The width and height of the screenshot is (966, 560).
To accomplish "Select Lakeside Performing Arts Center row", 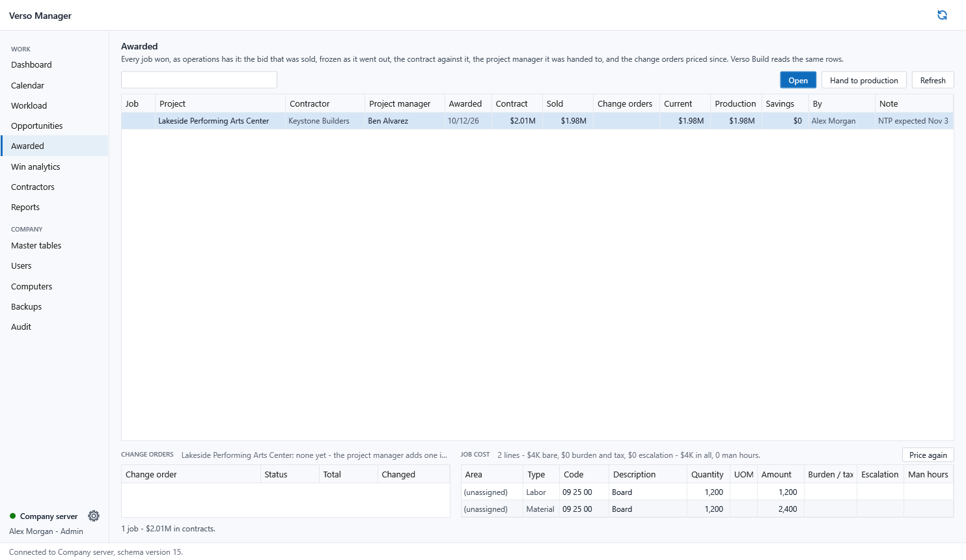I will [537, 121].
